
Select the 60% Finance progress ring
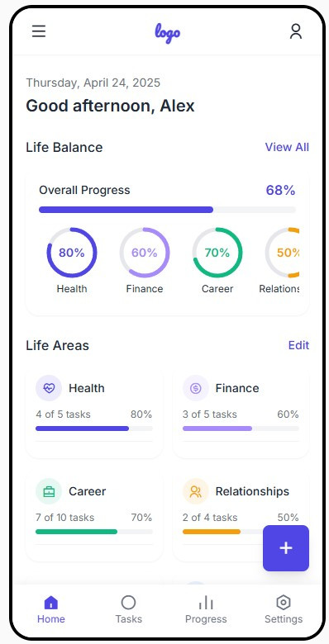pyautogui.click(x=145, y=253)
